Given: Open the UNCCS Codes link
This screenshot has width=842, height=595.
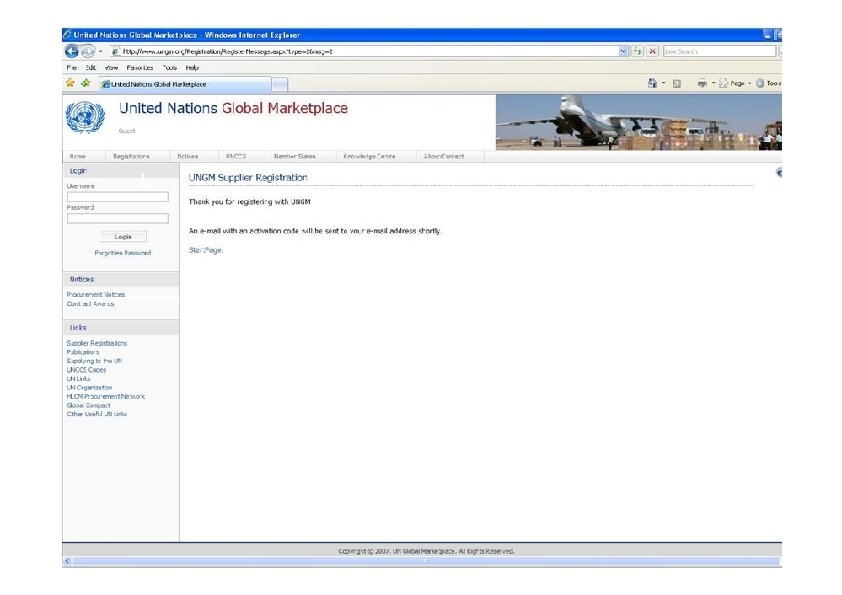Looking at the screenshot, I should (86, 370).
